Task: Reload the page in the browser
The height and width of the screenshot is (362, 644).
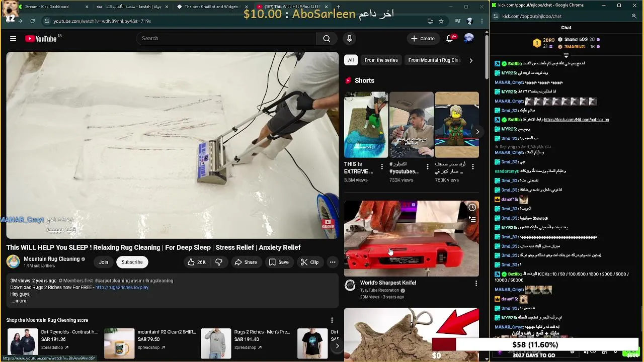Action: click(x=32, y=21)
